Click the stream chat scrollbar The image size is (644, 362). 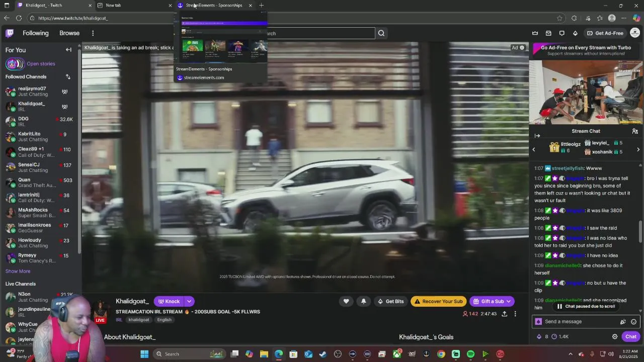pyautogui.click(x=640, y=232)
